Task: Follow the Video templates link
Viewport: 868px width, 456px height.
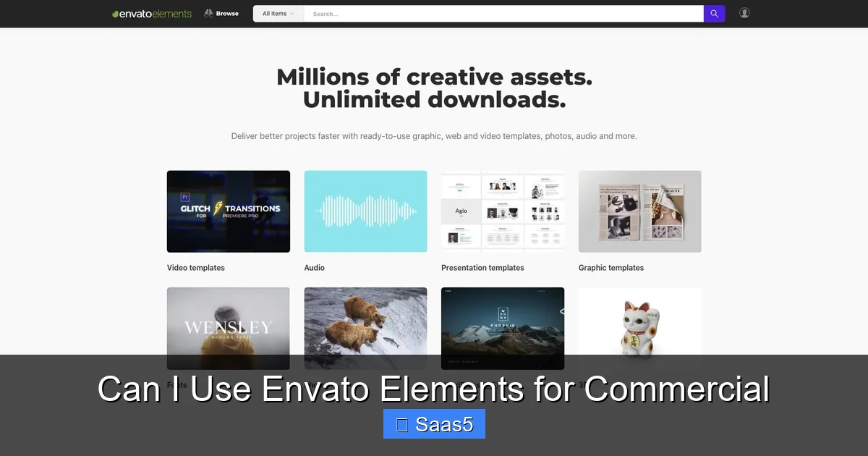Action: coord(196,268)
